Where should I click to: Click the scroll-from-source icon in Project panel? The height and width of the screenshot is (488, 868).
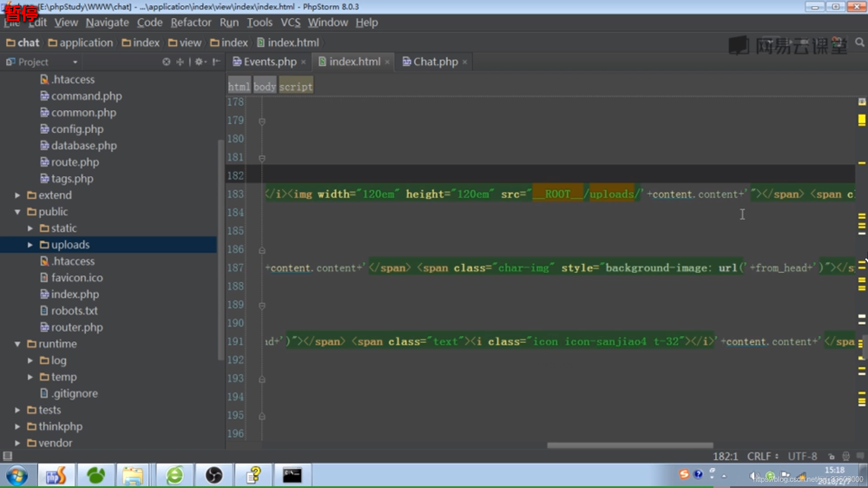click(x=166, y=62)
